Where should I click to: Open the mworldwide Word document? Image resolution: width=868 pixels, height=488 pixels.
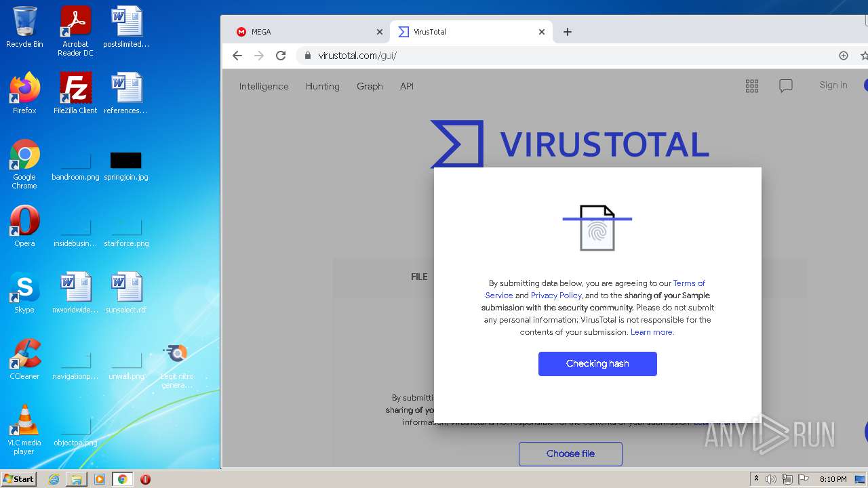click(x=75, y=293)
